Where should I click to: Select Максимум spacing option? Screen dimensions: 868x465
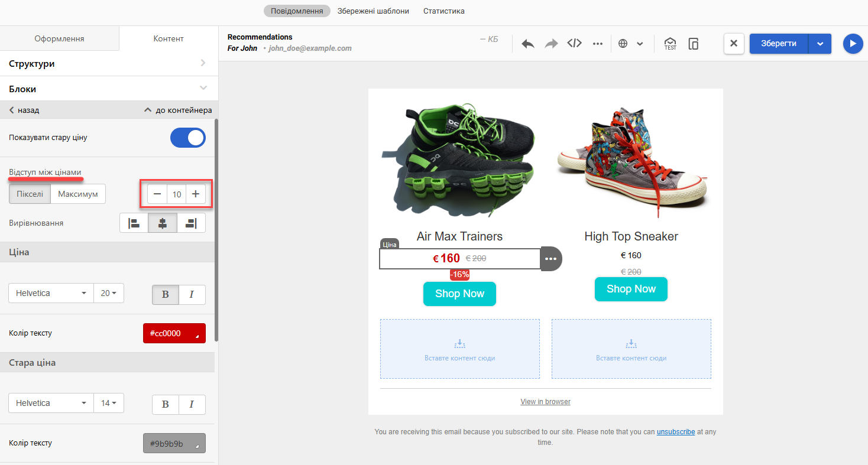(78, 194)
